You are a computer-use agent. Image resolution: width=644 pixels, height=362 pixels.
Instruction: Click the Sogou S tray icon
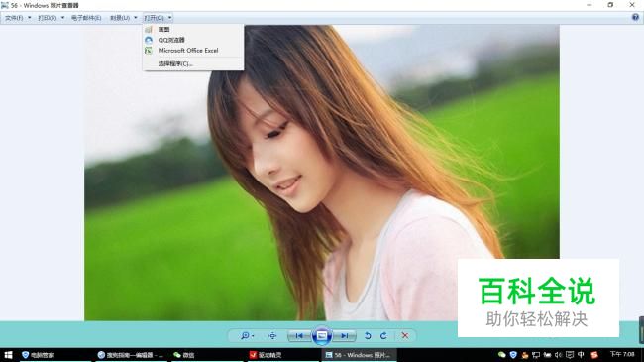594,355
